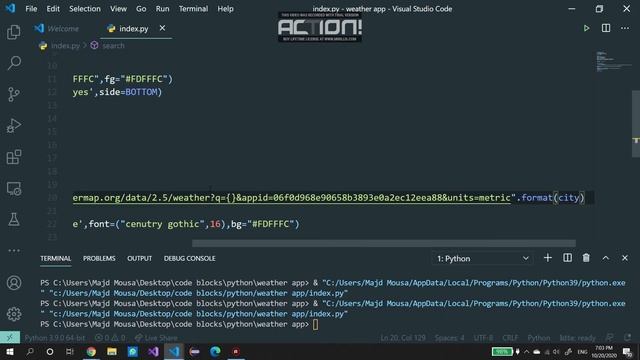The width and height of the screenshot is (640, 360).
Task: Change encoding via UTF-8
Action: 483,338
